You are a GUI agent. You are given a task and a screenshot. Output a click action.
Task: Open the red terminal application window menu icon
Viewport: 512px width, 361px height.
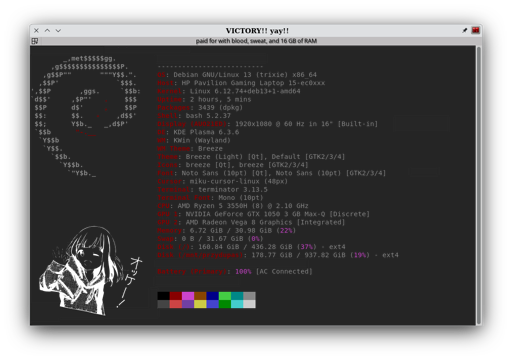click(x=475, y=30)
